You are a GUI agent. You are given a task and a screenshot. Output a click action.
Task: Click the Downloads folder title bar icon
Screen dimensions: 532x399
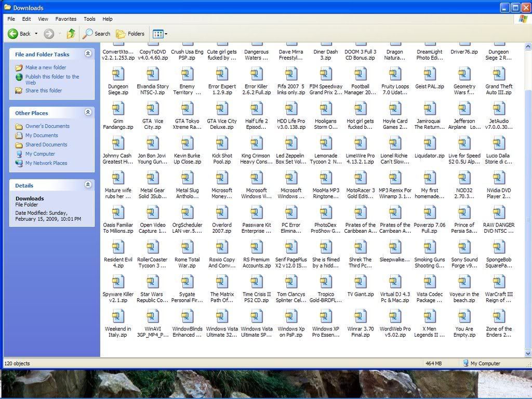[7, 7]
